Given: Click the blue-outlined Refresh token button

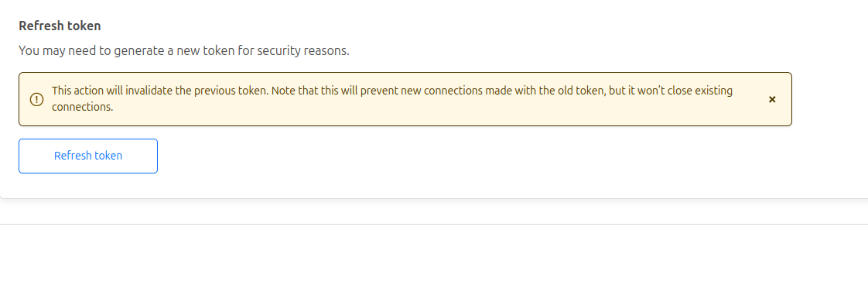Looking at the screenshot, I should point(88,156).
